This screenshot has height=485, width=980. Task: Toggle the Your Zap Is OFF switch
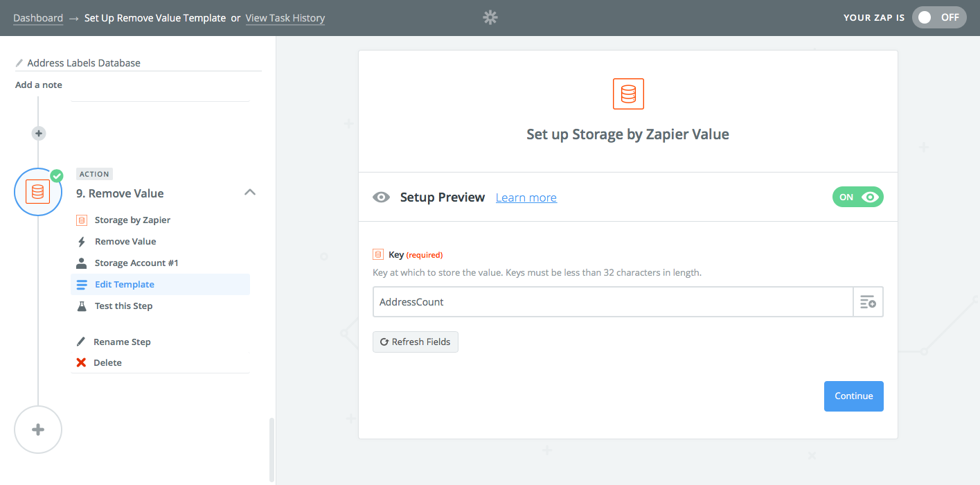(939, 17)
